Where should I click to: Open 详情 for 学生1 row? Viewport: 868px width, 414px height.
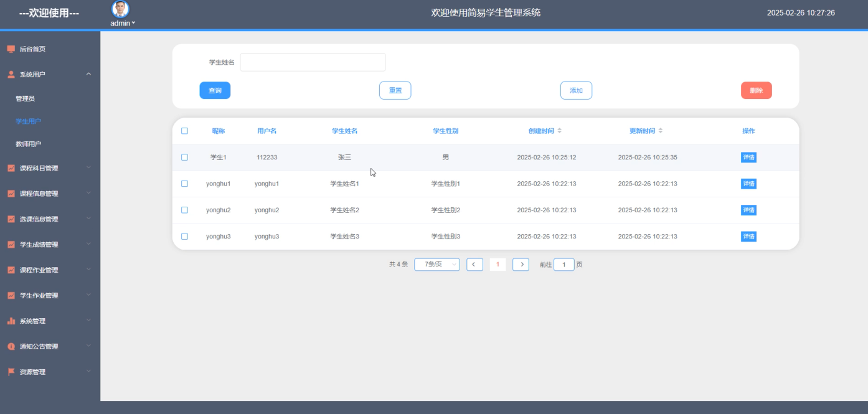point(748,158)
